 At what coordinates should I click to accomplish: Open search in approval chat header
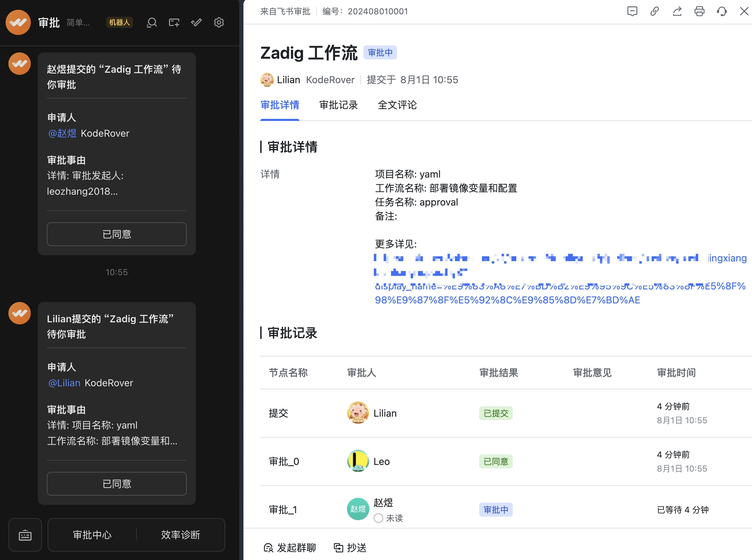(x=151, y=23)
